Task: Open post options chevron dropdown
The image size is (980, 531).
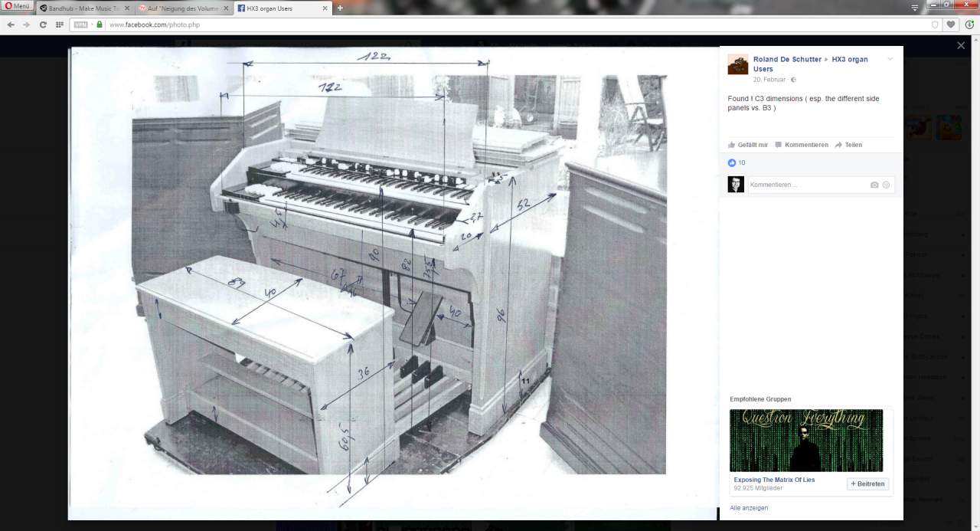Action: pyautogui.click(x=890, y=59)
